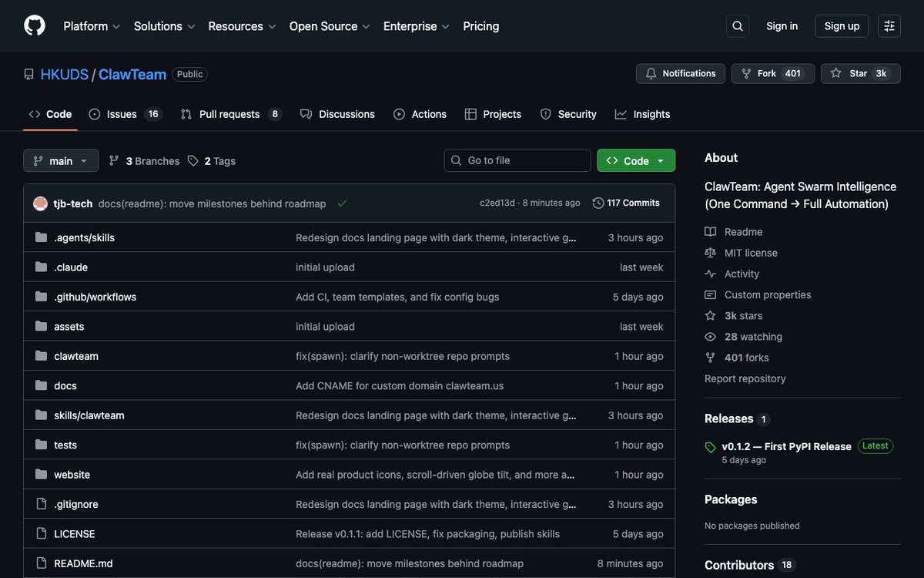The height and width of the screenshot is (578, 924).
Task: Click the tjb-tech avatar
Action: (41, 203)
